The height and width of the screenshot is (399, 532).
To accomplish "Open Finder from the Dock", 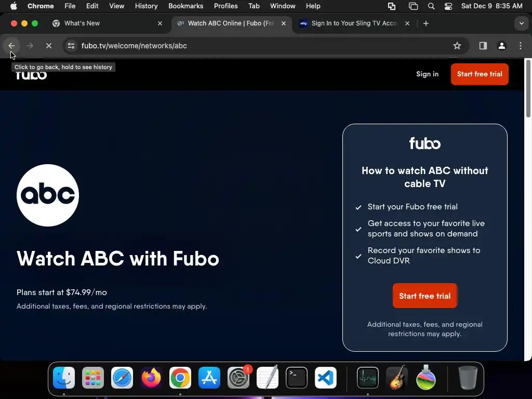I will coord(64,378).
